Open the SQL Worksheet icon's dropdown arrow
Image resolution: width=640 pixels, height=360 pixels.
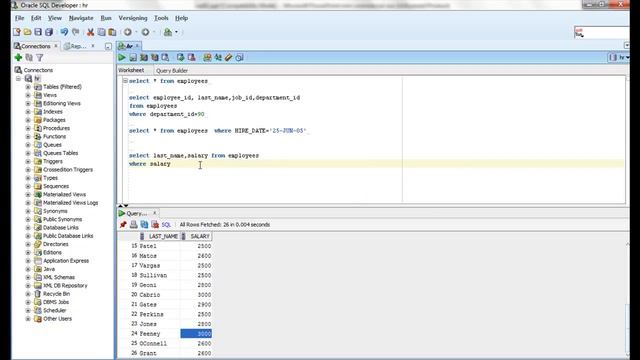pos(176,32)
